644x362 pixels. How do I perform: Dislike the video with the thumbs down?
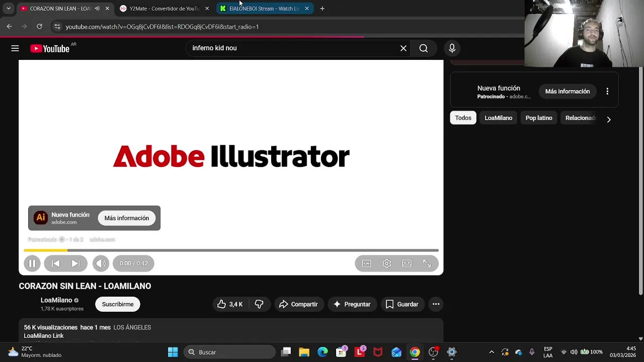click(259, 304)
